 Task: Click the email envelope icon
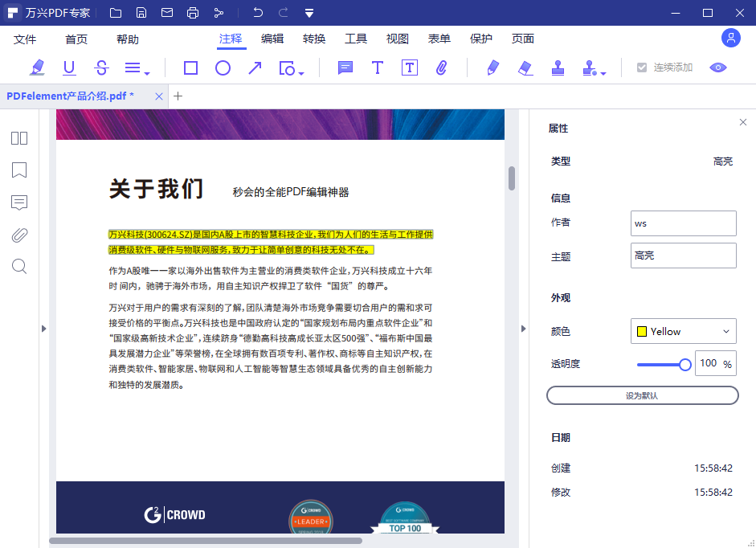167,13
